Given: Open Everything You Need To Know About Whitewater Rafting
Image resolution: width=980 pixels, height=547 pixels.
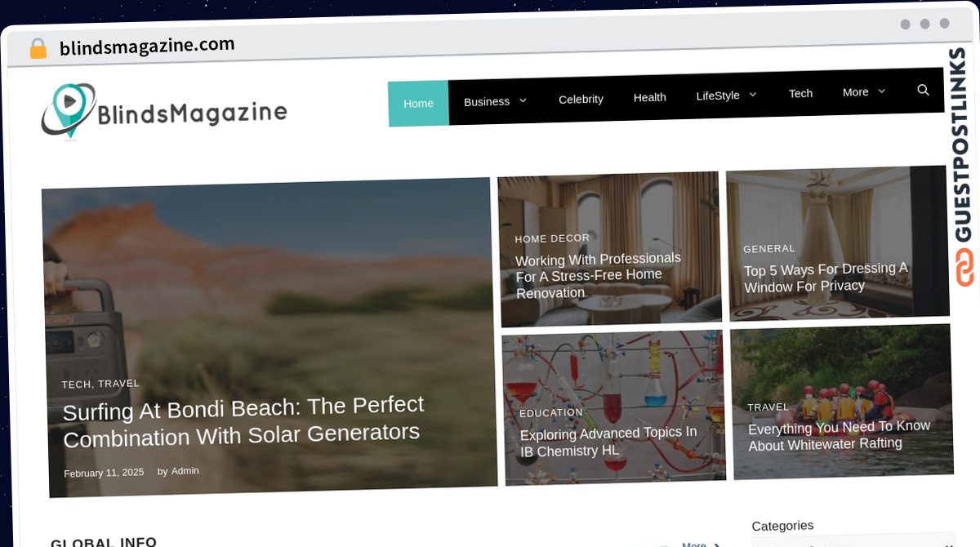Looking at the screenshot, I should 839,435.
